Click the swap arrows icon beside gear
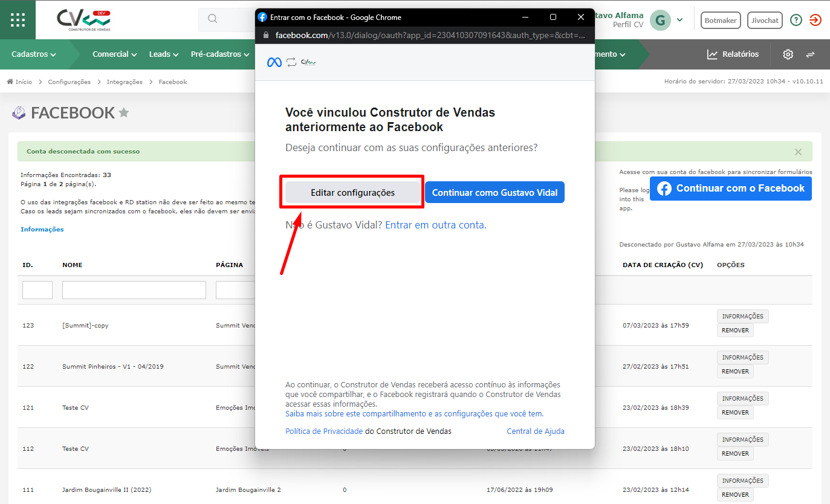The width and height of the screenshot is (830, 504). pyautogui.click(x=810, y=54)
